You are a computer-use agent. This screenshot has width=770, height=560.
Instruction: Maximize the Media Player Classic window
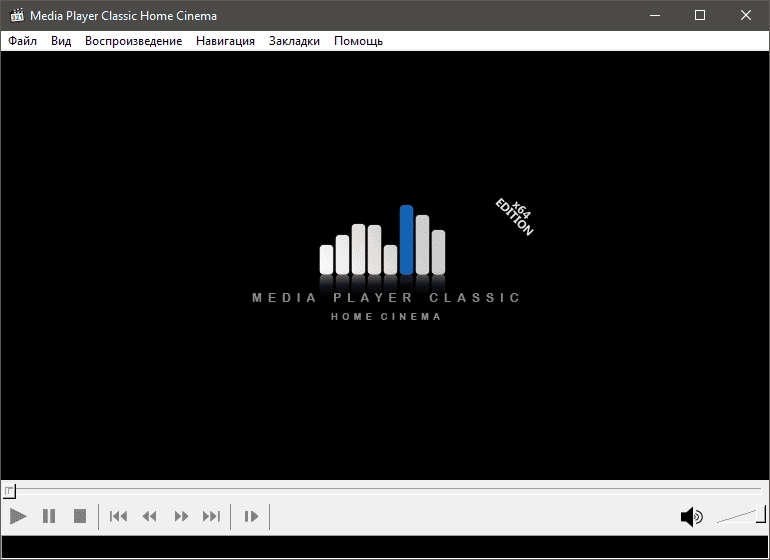[700, 15]
